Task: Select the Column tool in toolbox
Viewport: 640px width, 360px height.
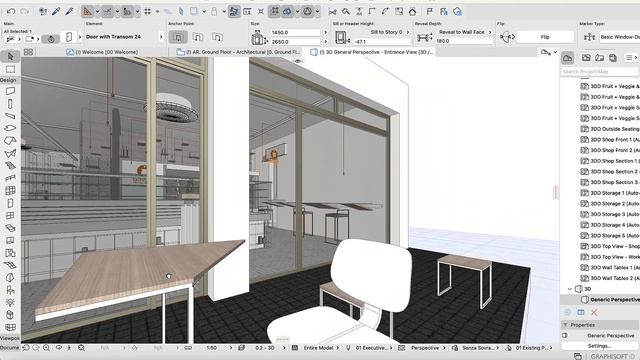Action: coord(10,104)
